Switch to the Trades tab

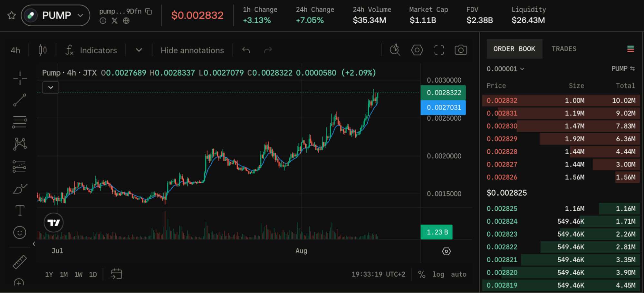(564, 49)
